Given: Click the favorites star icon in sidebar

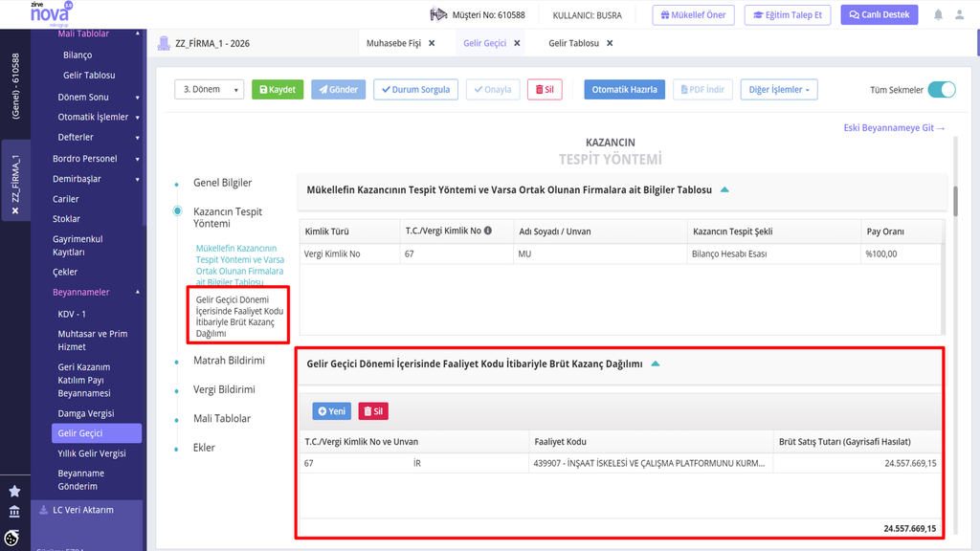Looking at the screenshot, I should (14, 491).
